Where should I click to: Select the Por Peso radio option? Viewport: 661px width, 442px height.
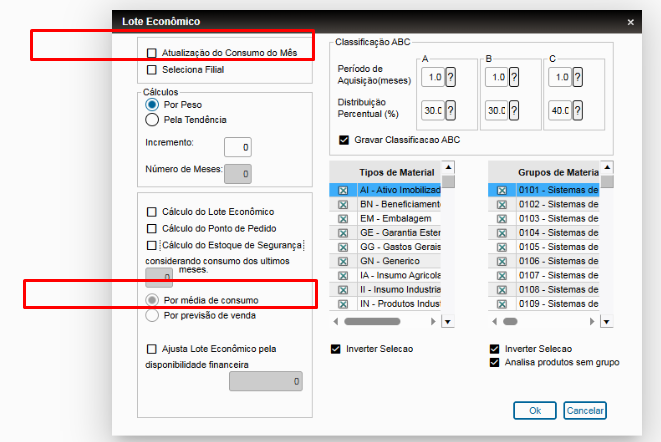[152, 105]
